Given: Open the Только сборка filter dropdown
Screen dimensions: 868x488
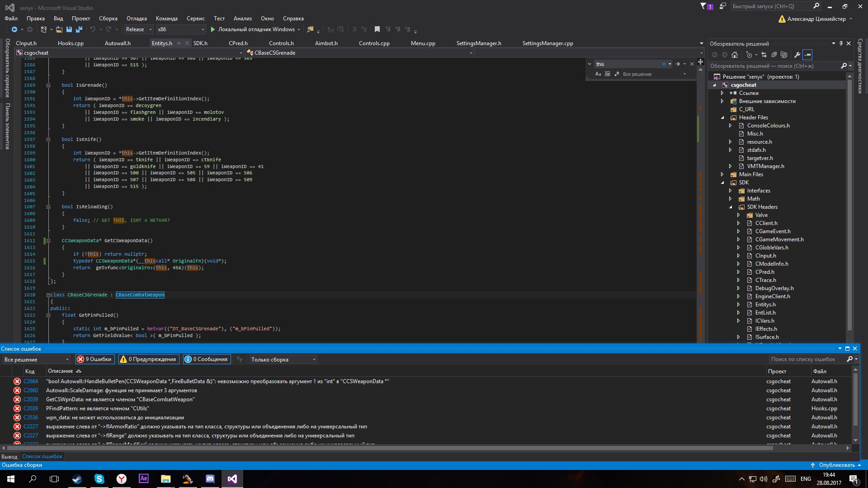Looking at the screenshot, I should click(314, 360).
